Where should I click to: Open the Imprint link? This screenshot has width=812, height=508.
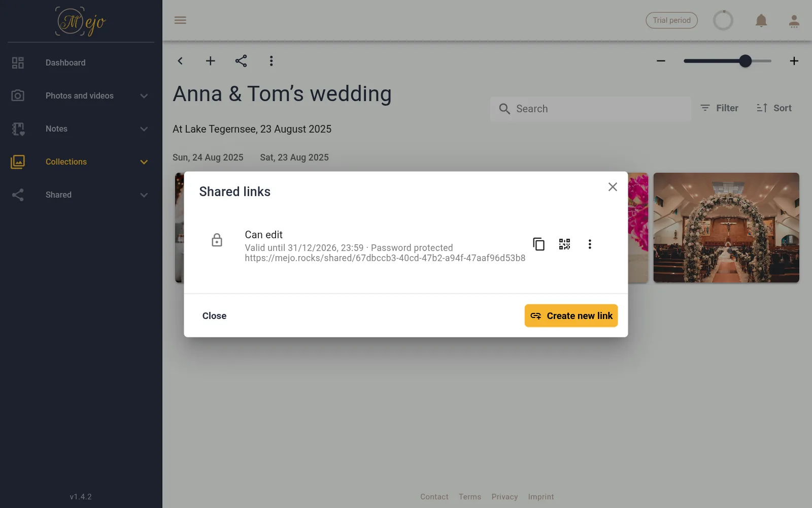pyautogui.click(x=541, y=497)
